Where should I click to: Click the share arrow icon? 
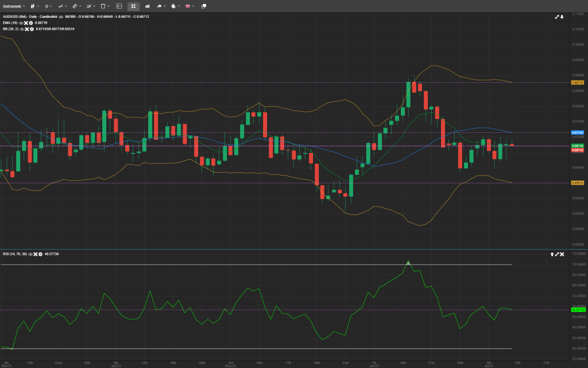pos(160,6)
